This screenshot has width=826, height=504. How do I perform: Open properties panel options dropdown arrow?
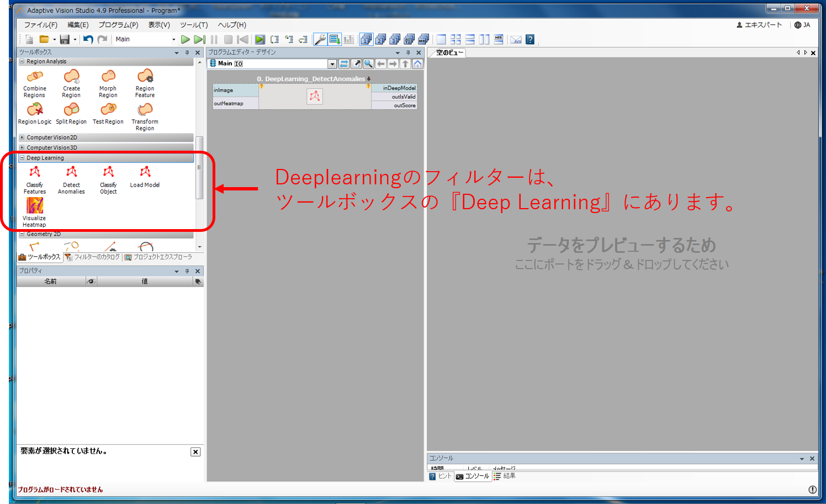point(177,271)
